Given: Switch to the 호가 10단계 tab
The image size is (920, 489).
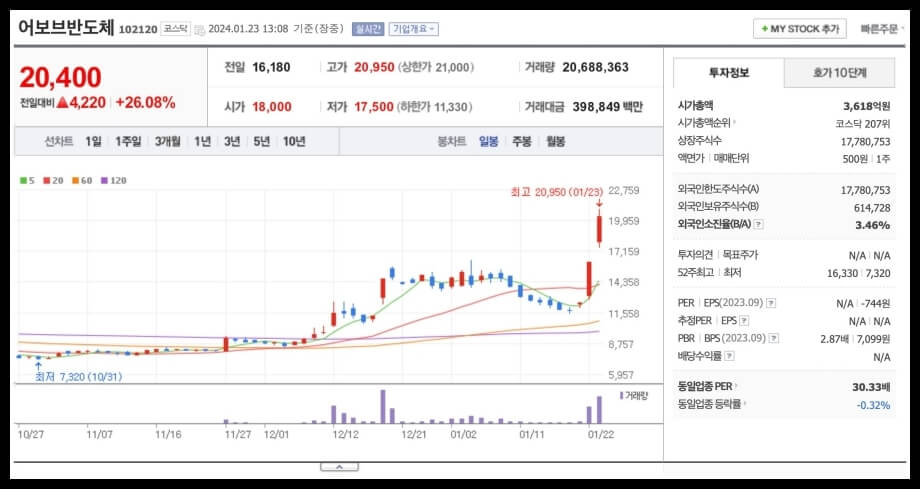Looking at the screenshot, I should click(840, 73).
